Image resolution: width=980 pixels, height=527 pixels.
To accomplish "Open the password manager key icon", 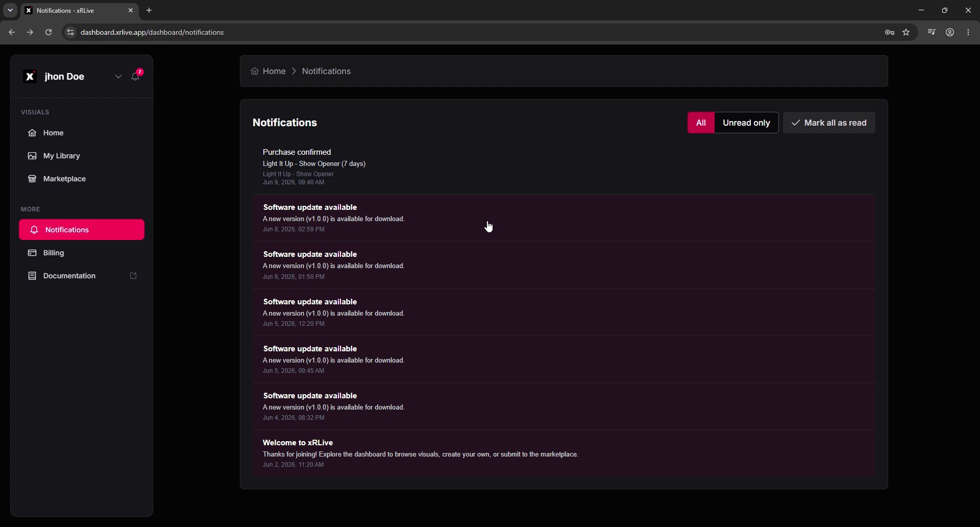I will (890, 32).
